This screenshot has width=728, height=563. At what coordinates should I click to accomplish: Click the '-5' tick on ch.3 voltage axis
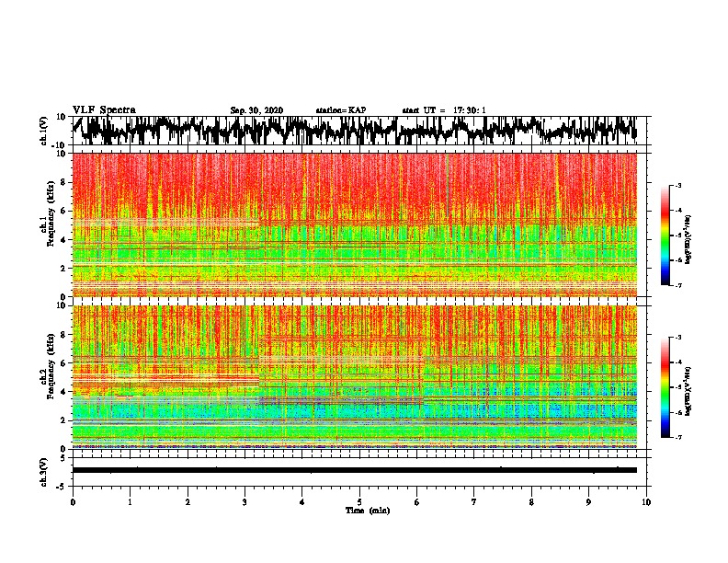(62, 487)
